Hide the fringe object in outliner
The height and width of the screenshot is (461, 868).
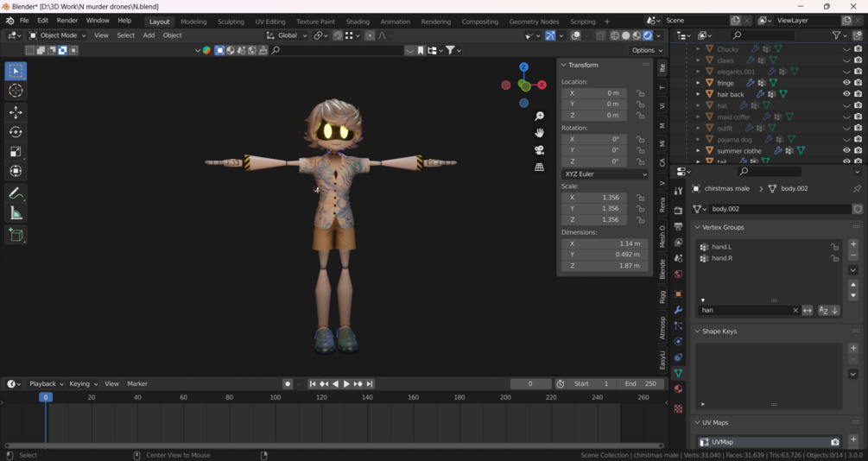(x=846, y=83)
